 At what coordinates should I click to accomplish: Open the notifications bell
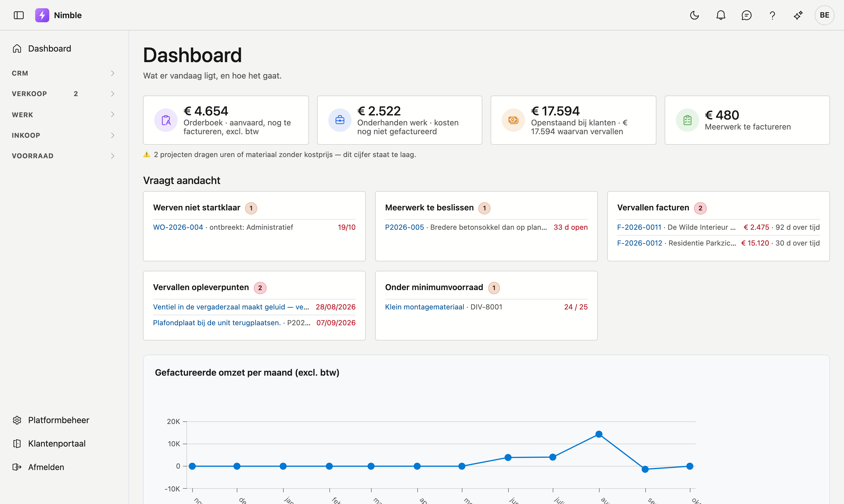click(x=721, y=15)
